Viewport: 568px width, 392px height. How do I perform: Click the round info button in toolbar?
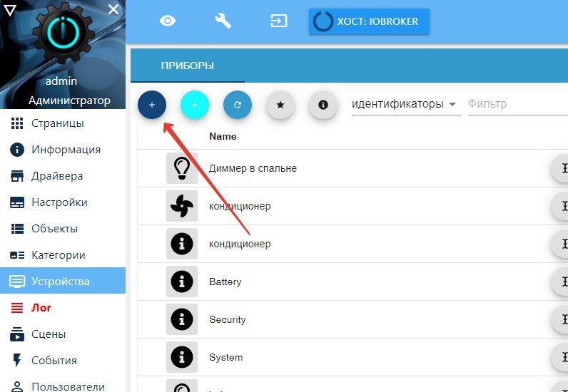(x=323, y=105)
